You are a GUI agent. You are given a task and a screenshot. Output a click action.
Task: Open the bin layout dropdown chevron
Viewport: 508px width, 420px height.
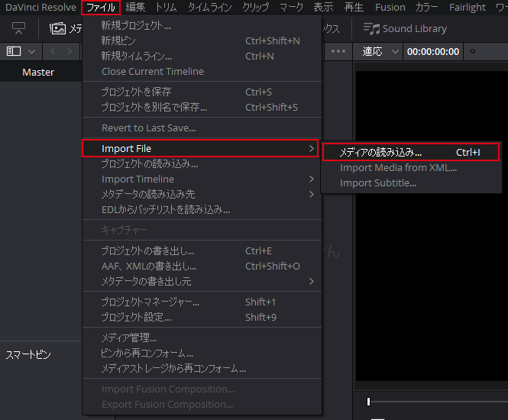[32, 51]
